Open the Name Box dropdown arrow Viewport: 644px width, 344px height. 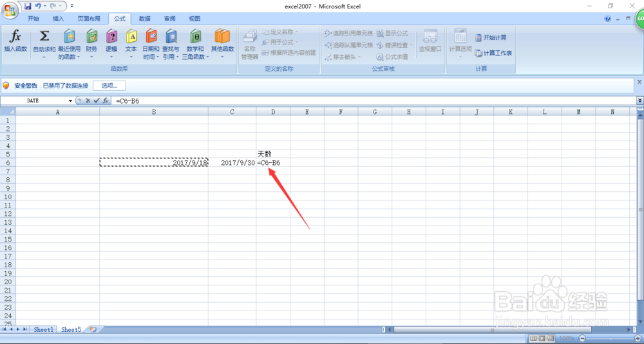(x=71, y=100)
